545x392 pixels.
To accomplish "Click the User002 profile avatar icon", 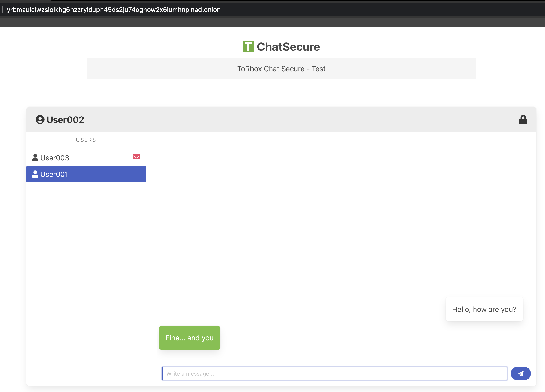I will 40,119.
